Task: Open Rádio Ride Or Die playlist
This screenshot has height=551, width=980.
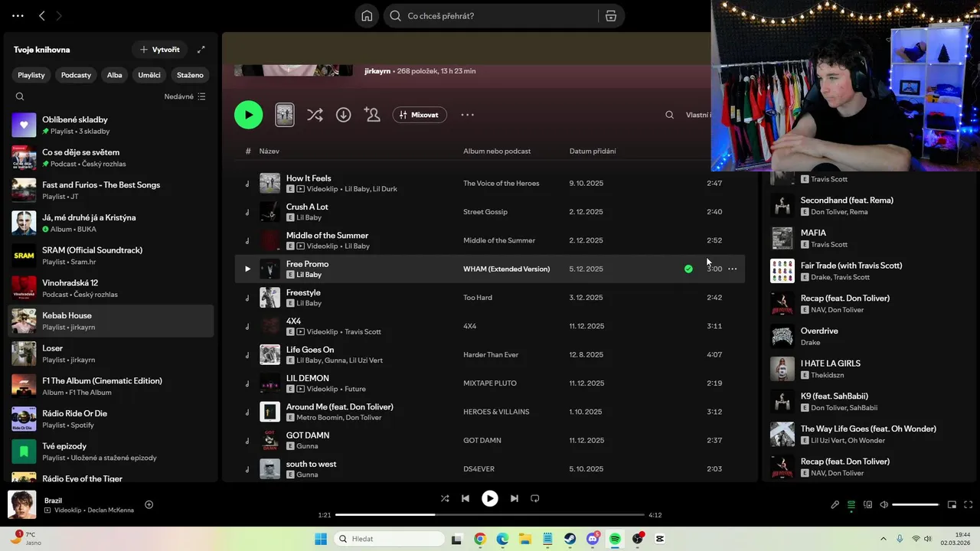Action: click(x=111, y=419)
